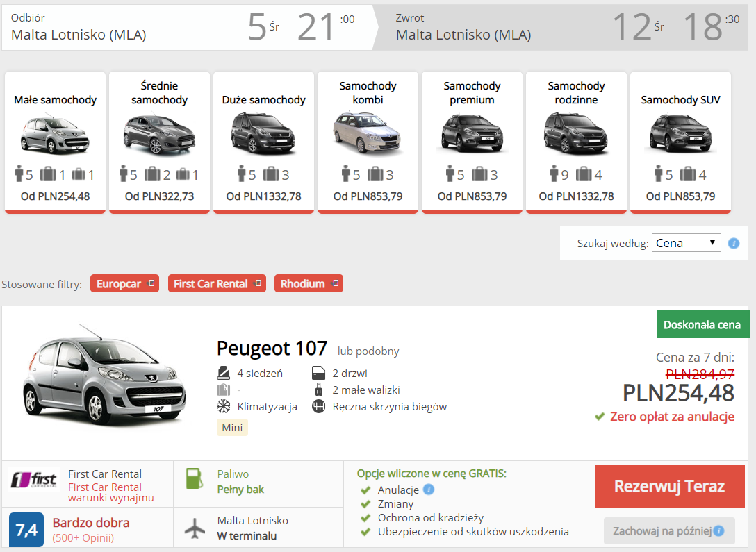Click the price Od PLN322,73
The width and height of the screenshot is (756, 552).
click(x=160, y=196)
